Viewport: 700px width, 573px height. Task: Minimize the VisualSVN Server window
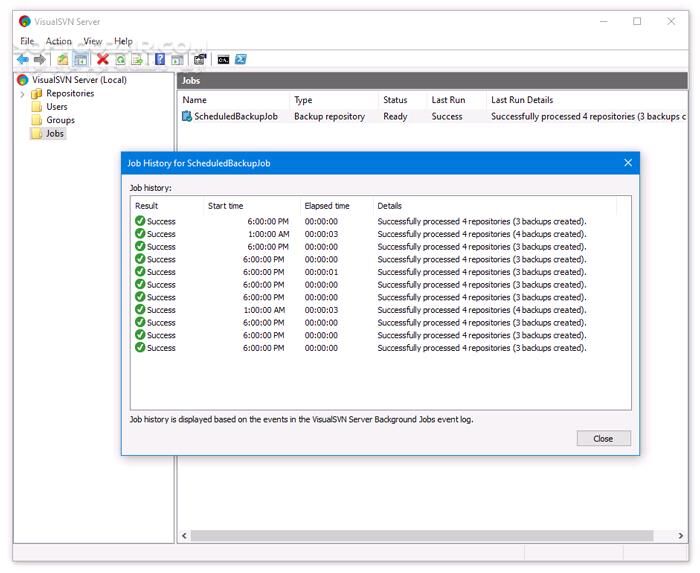click(x=604, y=21)
